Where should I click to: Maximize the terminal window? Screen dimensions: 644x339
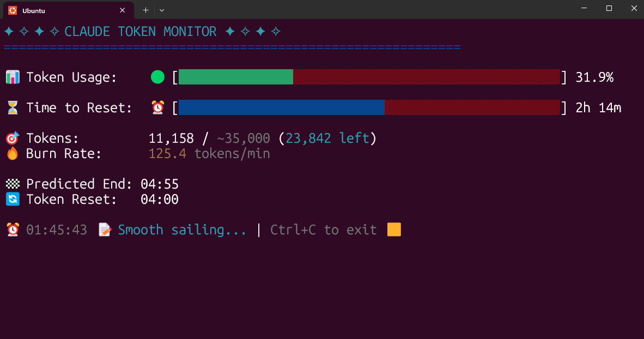[x=609, y=8]
